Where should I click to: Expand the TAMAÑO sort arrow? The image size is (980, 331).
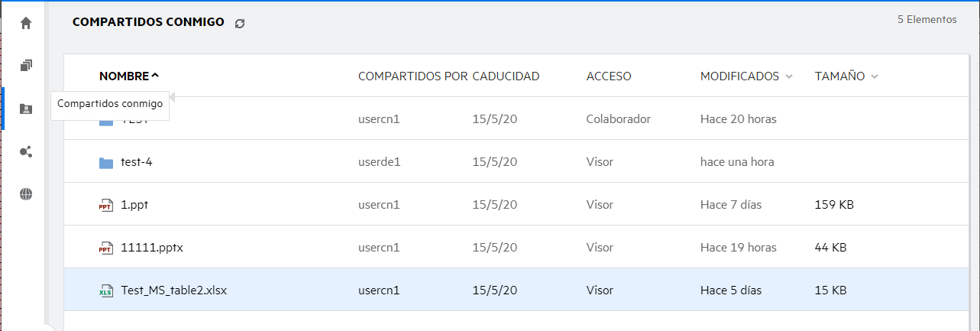click(875, 76)
